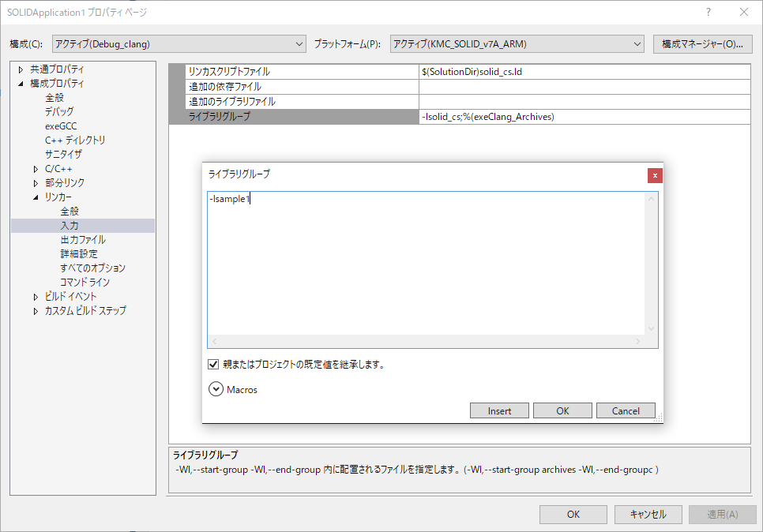Viewport: 763px width, 532px height.
Task: Click the キャンセル button at bottom
Action: (x=648, y=514)
